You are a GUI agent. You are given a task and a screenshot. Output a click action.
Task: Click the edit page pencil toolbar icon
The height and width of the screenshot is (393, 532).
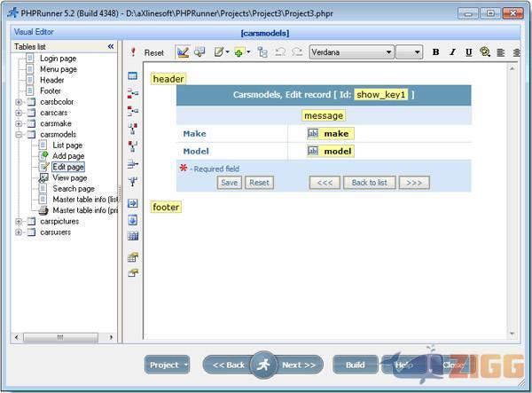[219, 52]
